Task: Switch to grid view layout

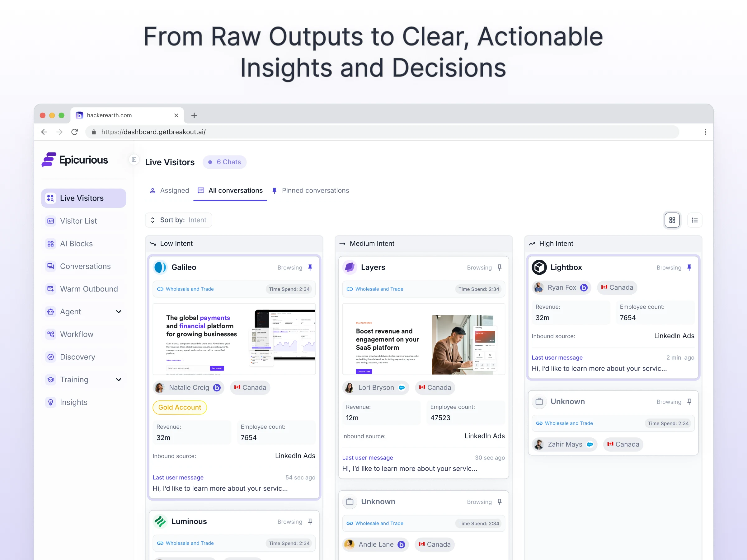Action: [672, 220]
